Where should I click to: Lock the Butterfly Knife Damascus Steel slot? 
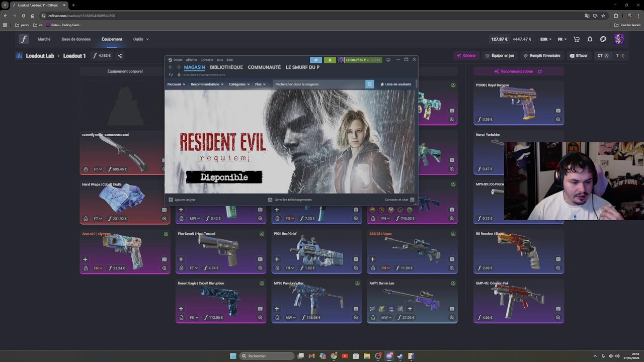[86, 169]
